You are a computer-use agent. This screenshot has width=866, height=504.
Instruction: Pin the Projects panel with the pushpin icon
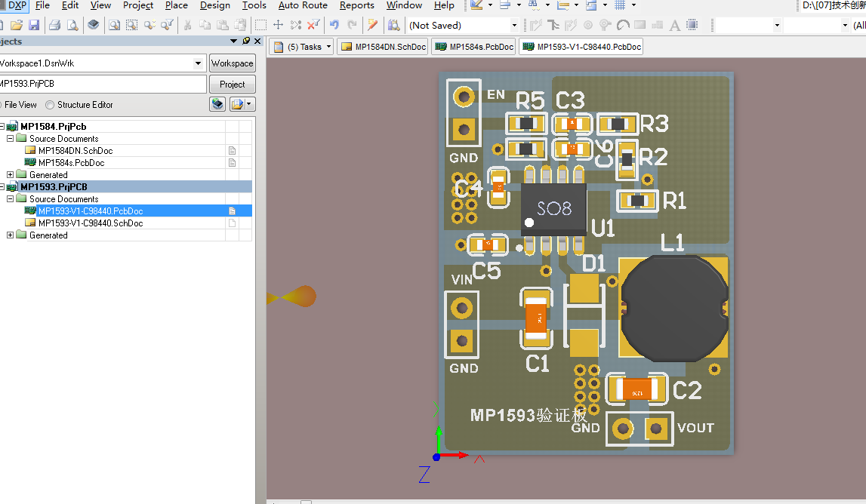246,41
